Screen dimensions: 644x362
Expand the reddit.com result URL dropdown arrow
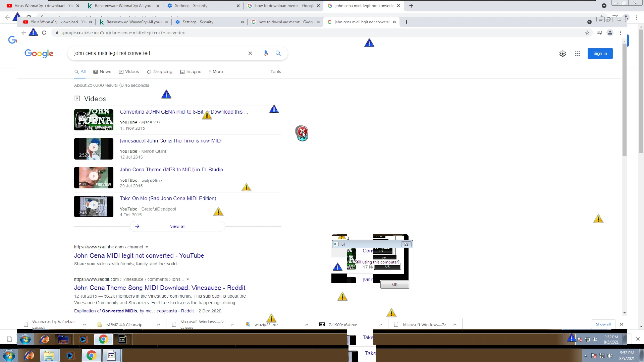(188, 280)
